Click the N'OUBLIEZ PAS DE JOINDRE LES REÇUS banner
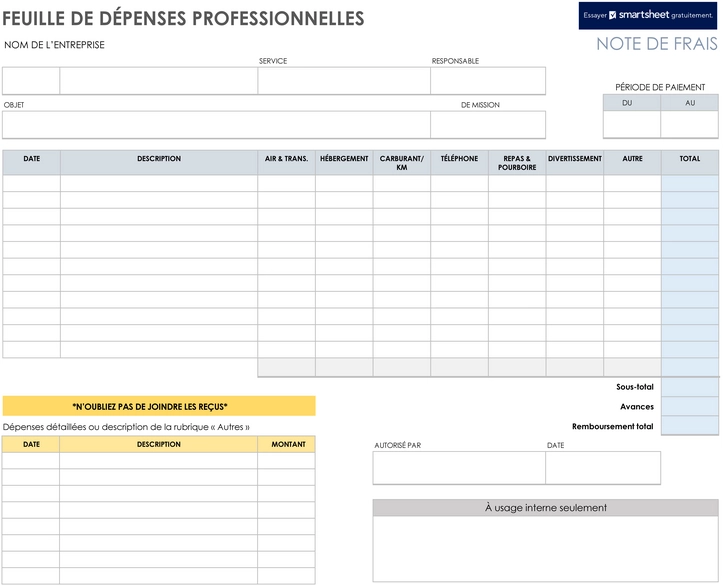The image size is (723, 586). click(x=159, y=406)
